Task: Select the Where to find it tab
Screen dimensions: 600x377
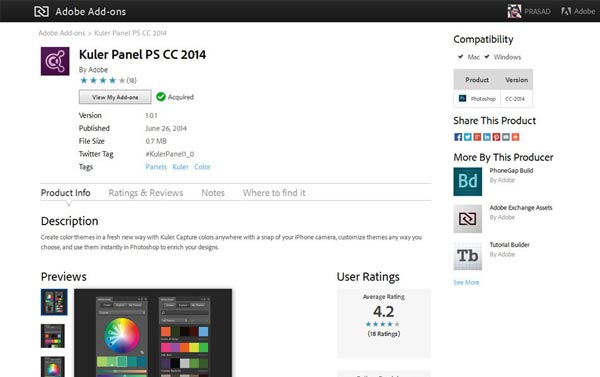Action: point(274,193)
